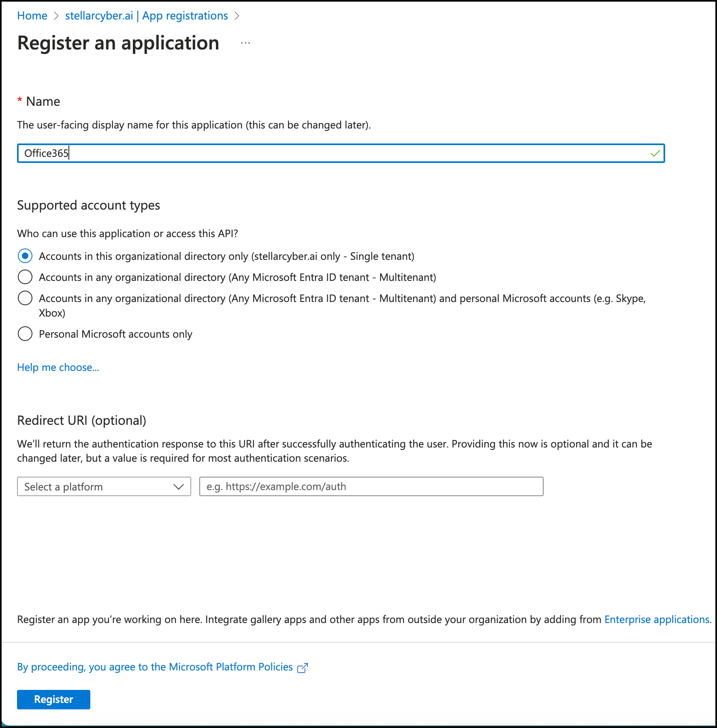Click the Register button
The image size is (717, 728).
[53, 699]
